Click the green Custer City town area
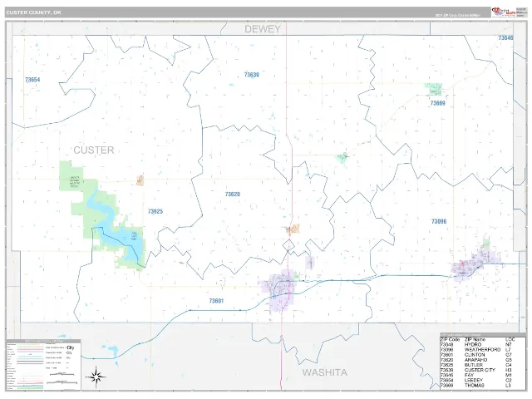Image resolution: width=532 pixels, height=399 pixels. tap(342, 158)
